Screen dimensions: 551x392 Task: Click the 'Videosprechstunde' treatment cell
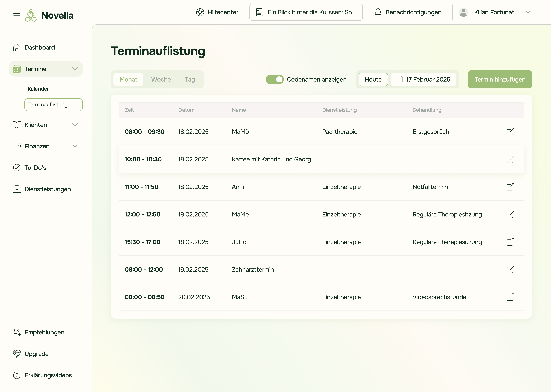point(439,297)
